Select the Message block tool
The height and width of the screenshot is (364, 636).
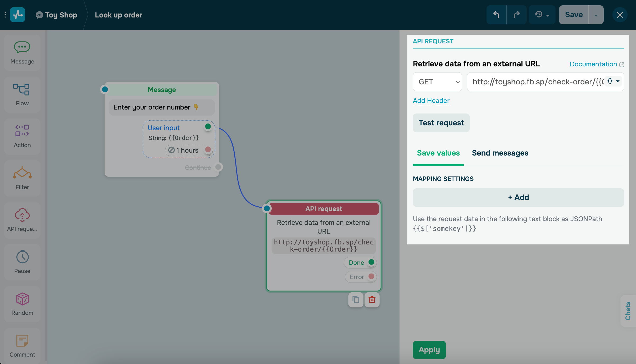[x=22, y=52]
